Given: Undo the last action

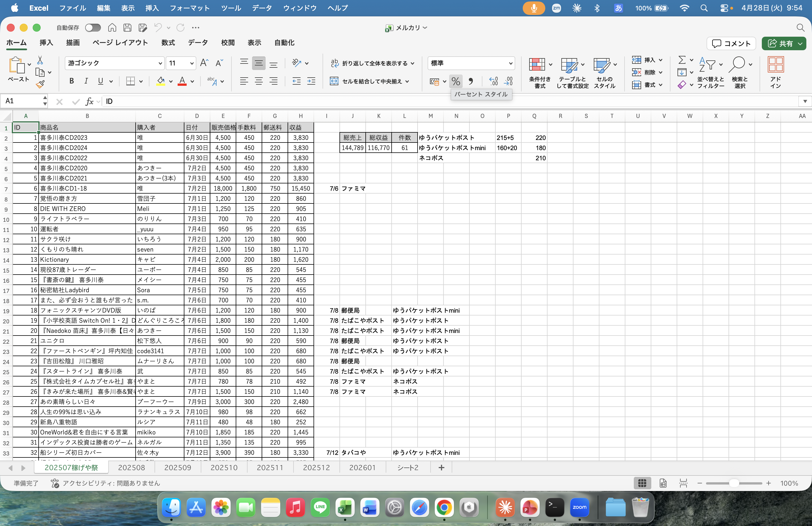Looking at the screenshot, I should click(158, 28).
